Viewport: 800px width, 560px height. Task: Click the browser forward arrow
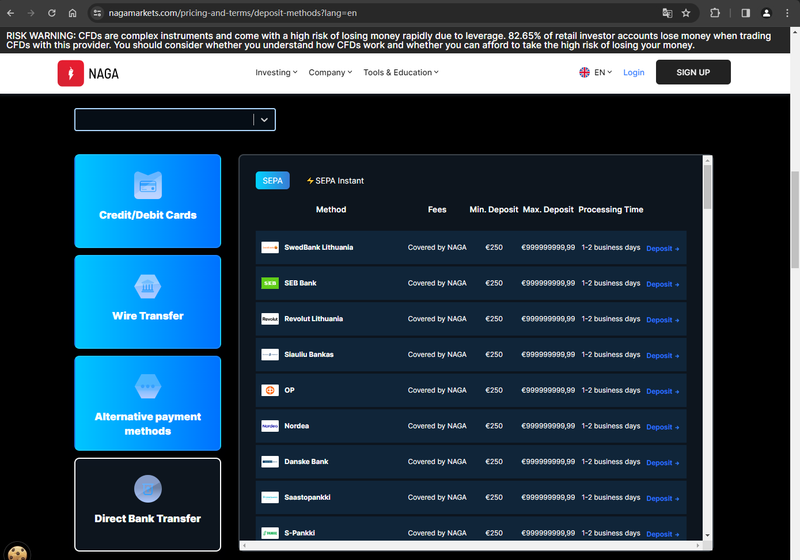(31, 13)
